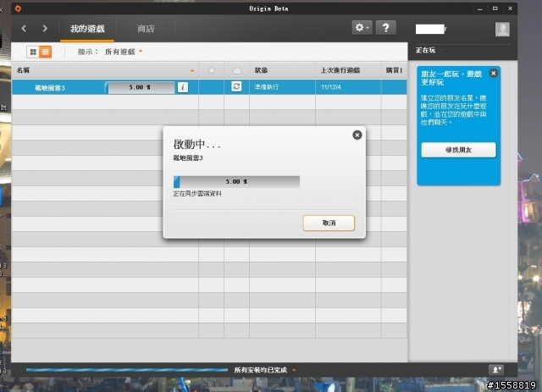The width and height of the screenshot is (542, 392).
Task: Sort by the cloud column header
Action: tap(237, 70)
